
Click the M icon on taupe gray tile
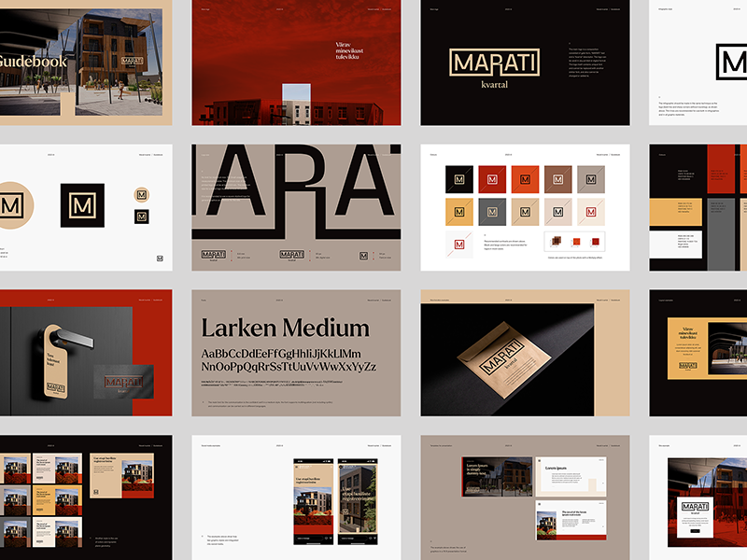[x=590, y=179]
